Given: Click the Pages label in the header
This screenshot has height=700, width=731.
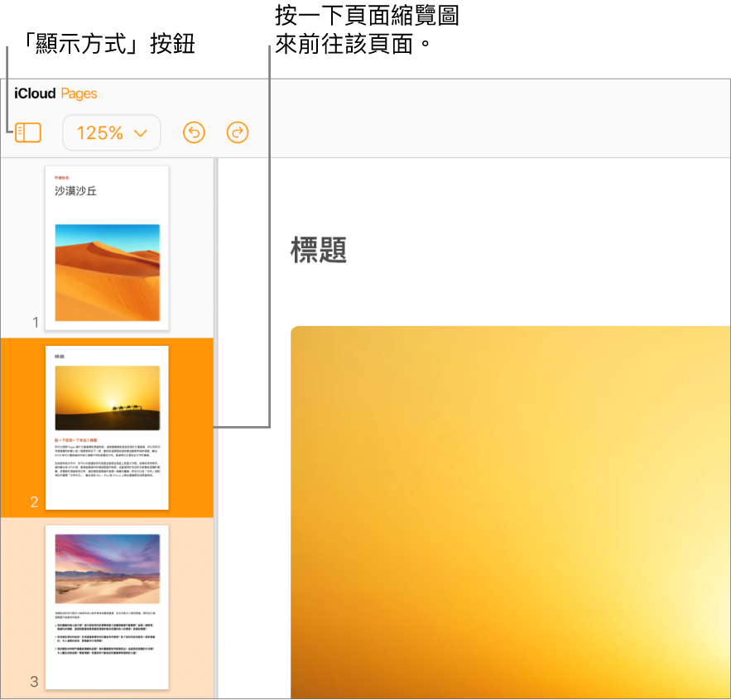Looking at the screenshot, I should pos(79,93).
